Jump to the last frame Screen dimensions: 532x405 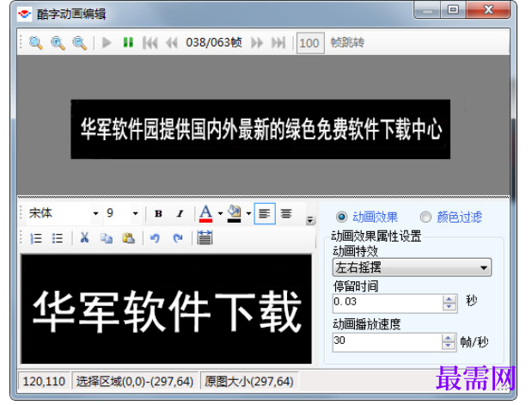click(278, 43)
